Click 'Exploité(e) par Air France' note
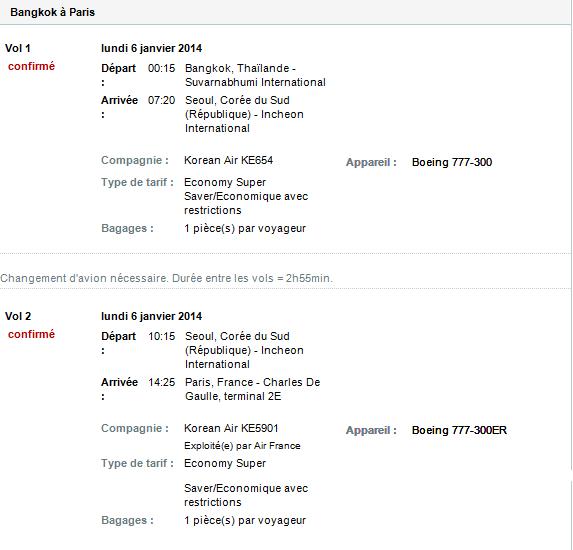573x550 pixels. pos(242,446)
